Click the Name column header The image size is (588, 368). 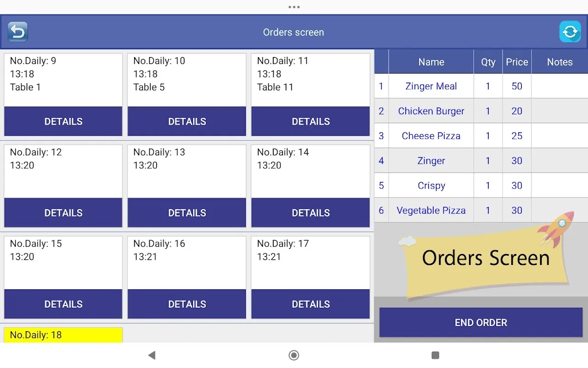point(431,62)
